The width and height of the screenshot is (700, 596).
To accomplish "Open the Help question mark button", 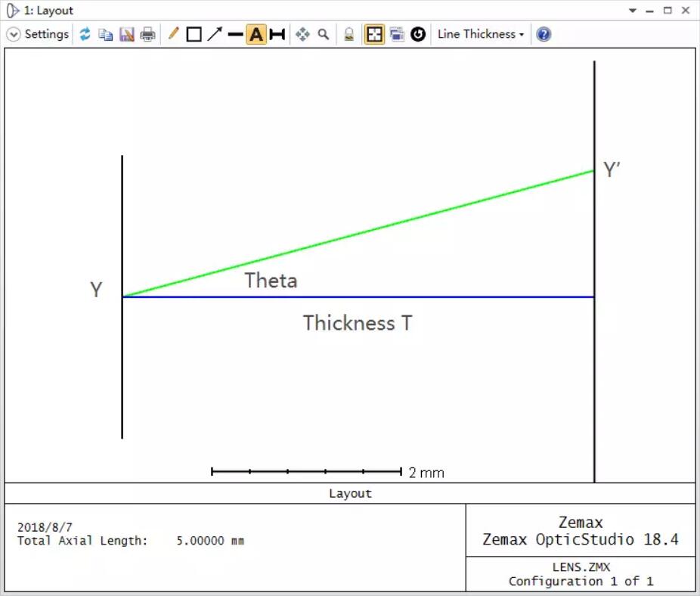I will click(x=544, y=34).
